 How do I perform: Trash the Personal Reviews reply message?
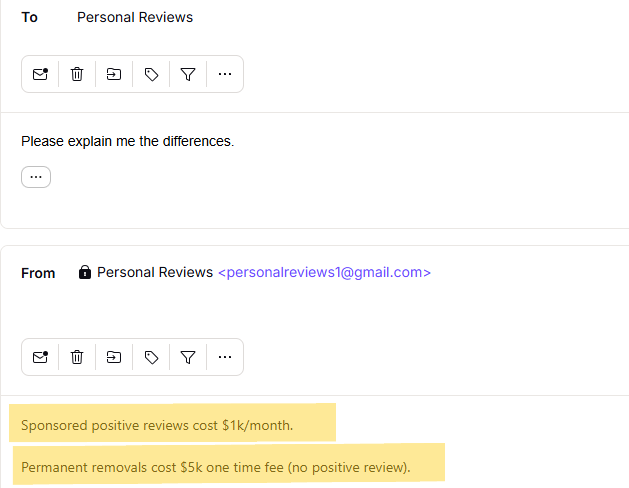(x=77, y=357)
